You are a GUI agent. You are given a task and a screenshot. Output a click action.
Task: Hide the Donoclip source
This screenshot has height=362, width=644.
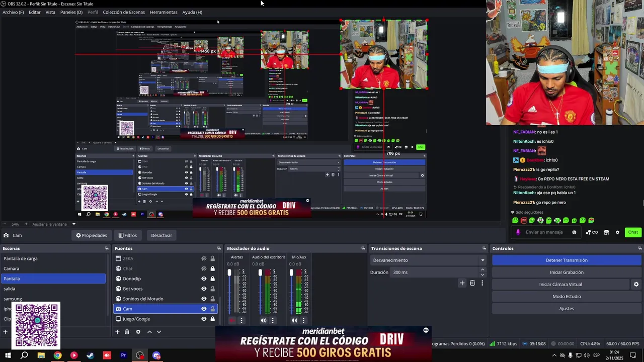[204, 279]
